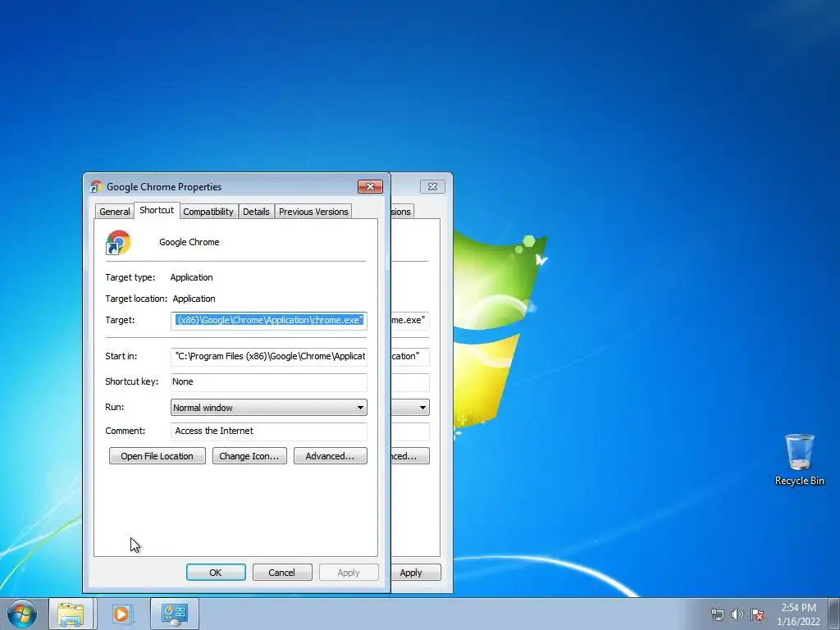Close the background properties window
Viewport: 840px width, 630px height.
(x=433, y=186)
